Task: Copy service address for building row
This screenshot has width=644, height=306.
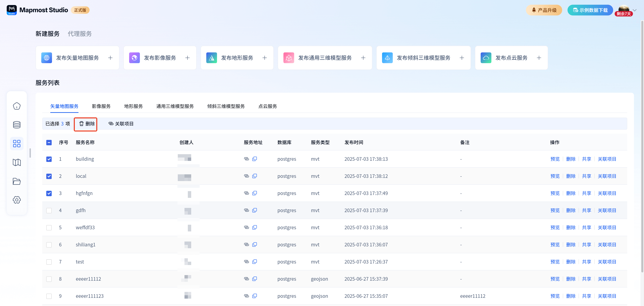Action: pyautogui.click(x=255, y=159)
